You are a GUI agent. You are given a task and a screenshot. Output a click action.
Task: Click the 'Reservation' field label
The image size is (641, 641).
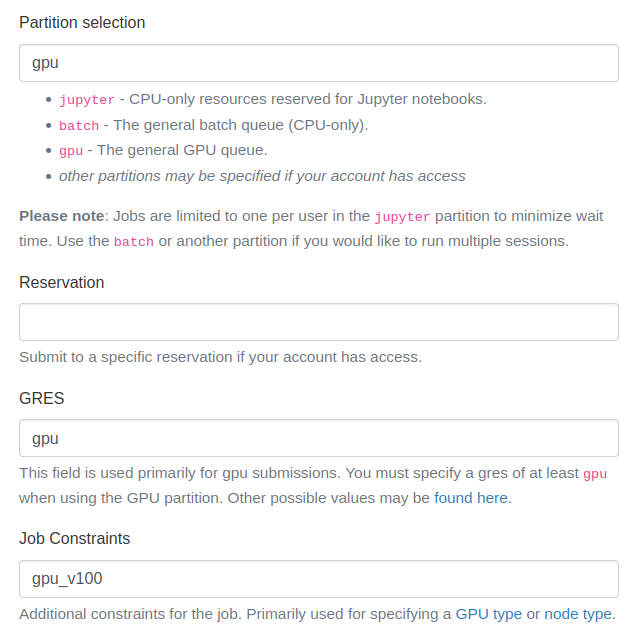click(x=62, y=282)
